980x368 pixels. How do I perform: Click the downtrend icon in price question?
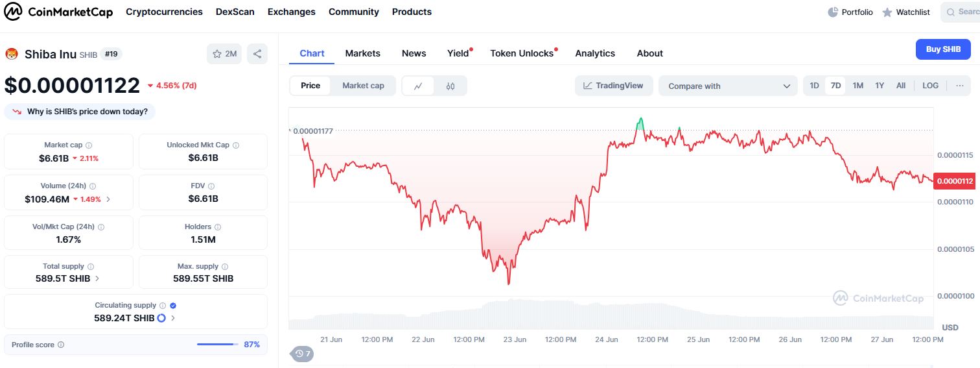(x=17, y=112)
